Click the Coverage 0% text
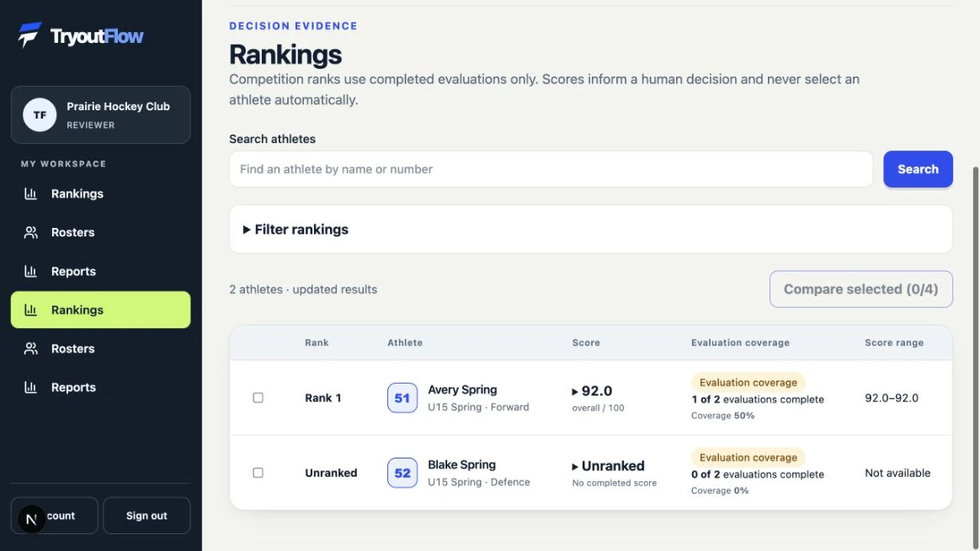 tap(719, 490)
